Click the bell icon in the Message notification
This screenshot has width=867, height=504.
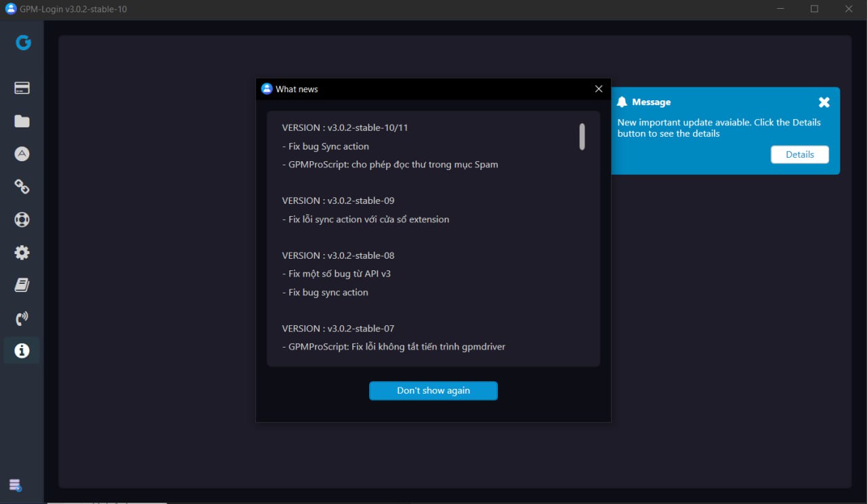coord(622,102)
